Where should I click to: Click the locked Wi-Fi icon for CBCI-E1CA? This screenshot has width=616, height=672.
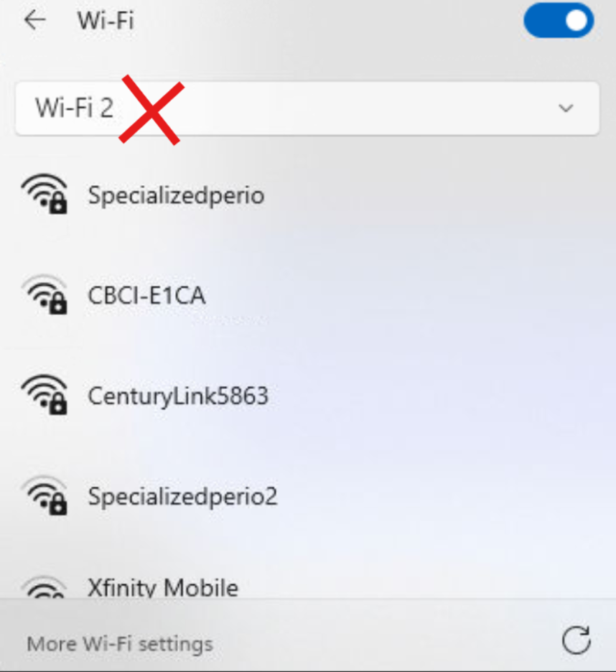(x=45, y=295)
